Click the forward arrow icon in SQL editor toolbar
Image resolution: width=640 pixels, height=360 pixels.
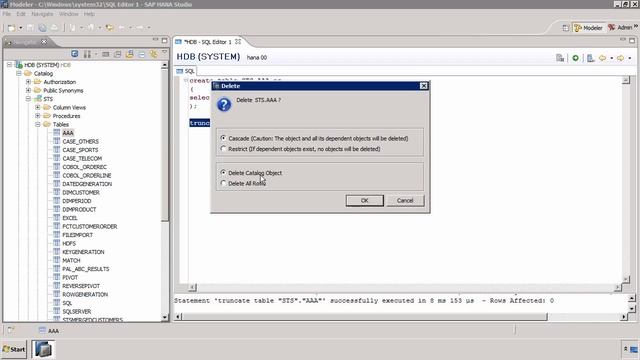620,58
